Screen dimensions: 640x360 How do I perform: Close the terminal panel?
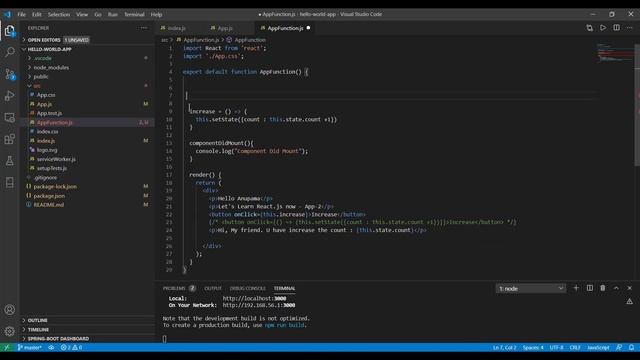[630, 288]
